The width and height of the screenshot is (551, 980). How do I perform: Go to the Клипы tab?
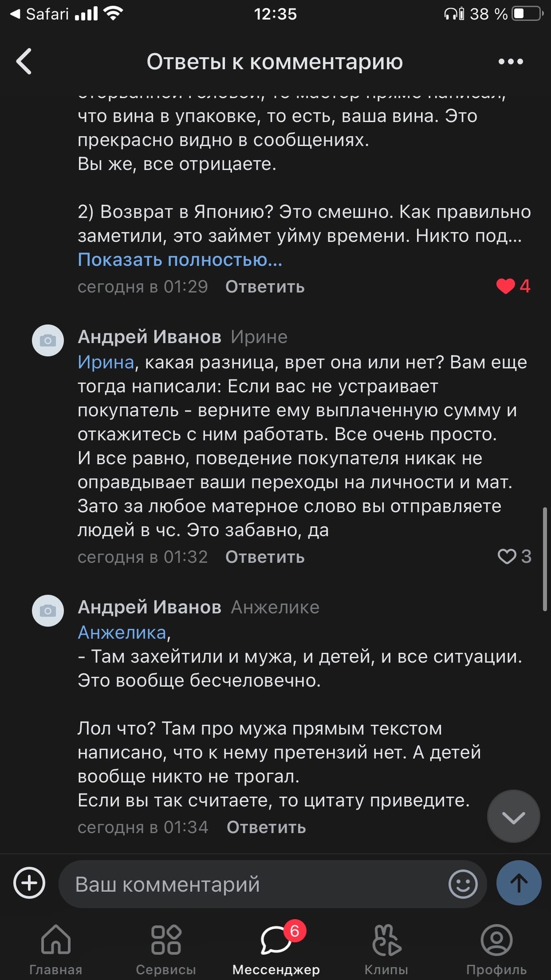click(x=386, y=949)
